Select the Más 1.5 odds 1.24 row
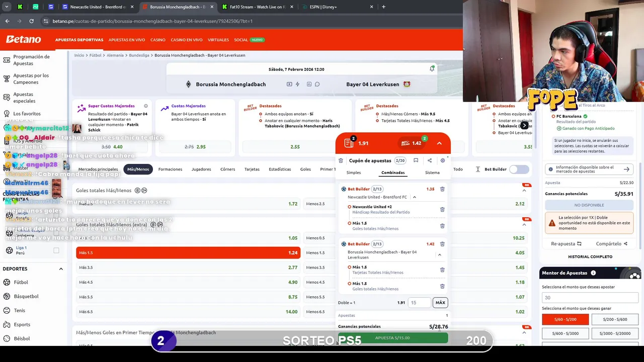Viewport: 644px width, 362px height. tap(188, 253)
